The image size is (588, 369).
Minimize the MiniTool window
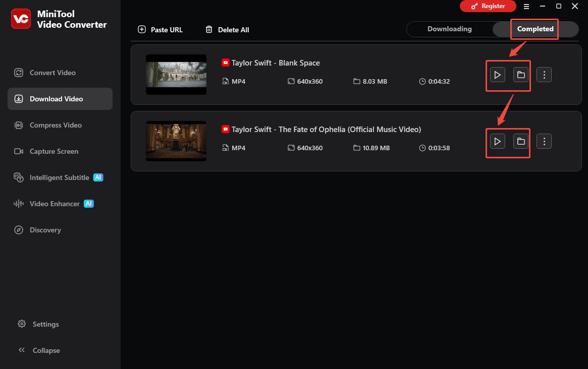pos(543,6)
